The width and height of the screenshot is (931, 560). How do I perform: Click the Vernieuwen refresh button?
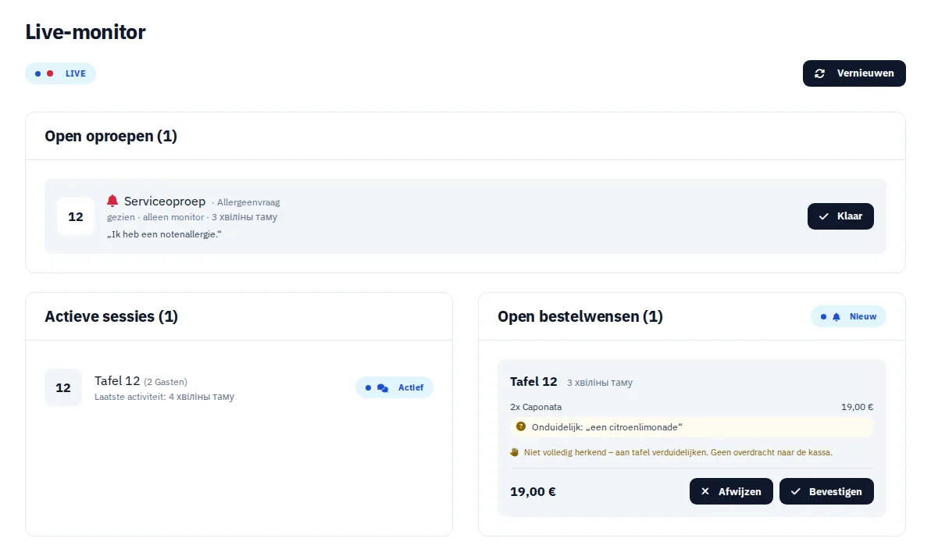[x=854, y=73]
